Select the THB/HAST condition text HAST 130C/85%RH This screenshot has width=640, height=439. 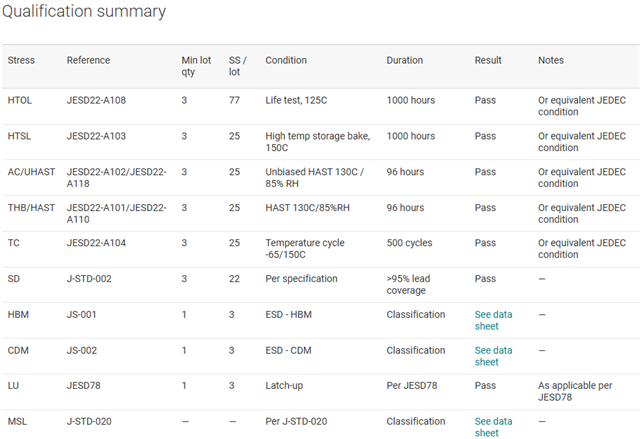pyautogui.click(x=307, y=208)
